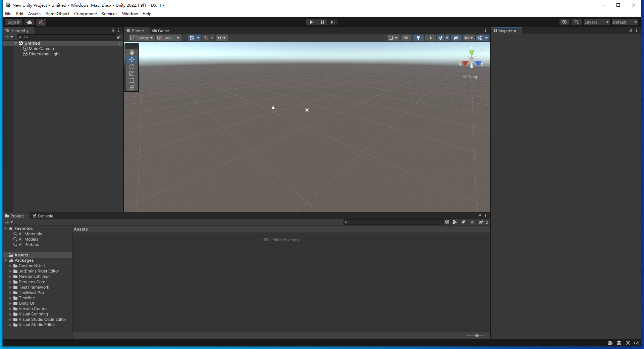Image resolution: width=644 pixels, height=349 pixels.
Task: Select the Rect transform tool
Action: coord(131,81)
